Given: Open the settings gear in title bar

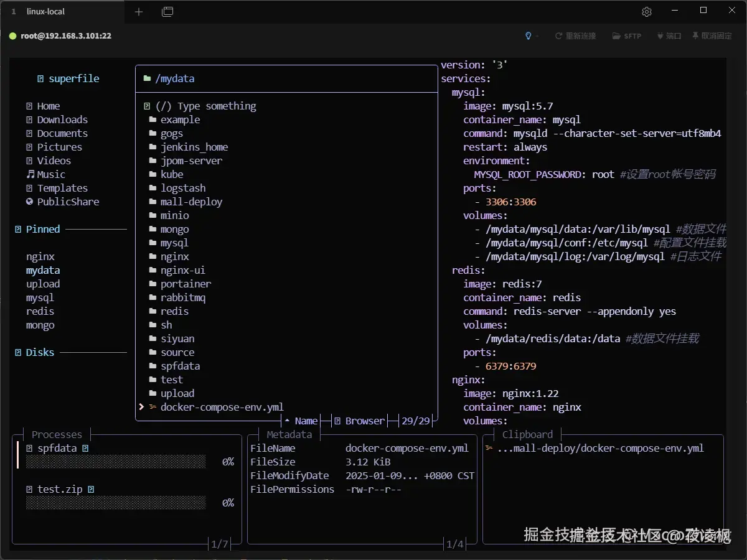Looking at the screenshot, I should pyautogui.click(x=646, y=12).
